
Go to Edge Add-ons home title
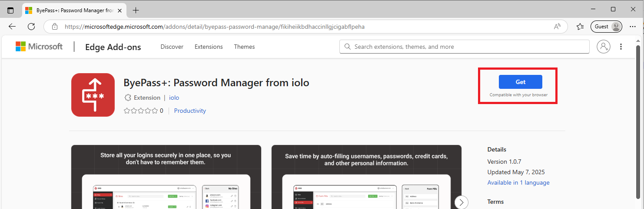click(x=113, y=47)
